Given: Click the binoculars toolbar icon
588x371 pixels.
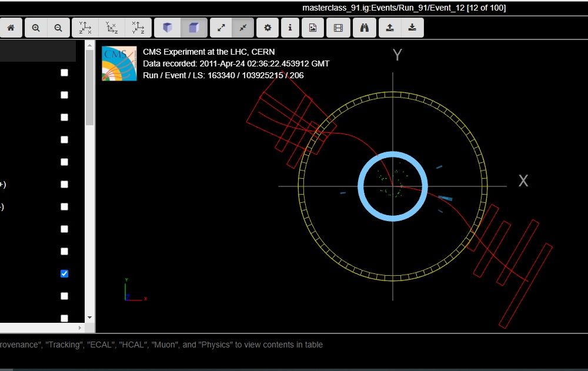Looking at the screenshot, I should tap(365, 28).
